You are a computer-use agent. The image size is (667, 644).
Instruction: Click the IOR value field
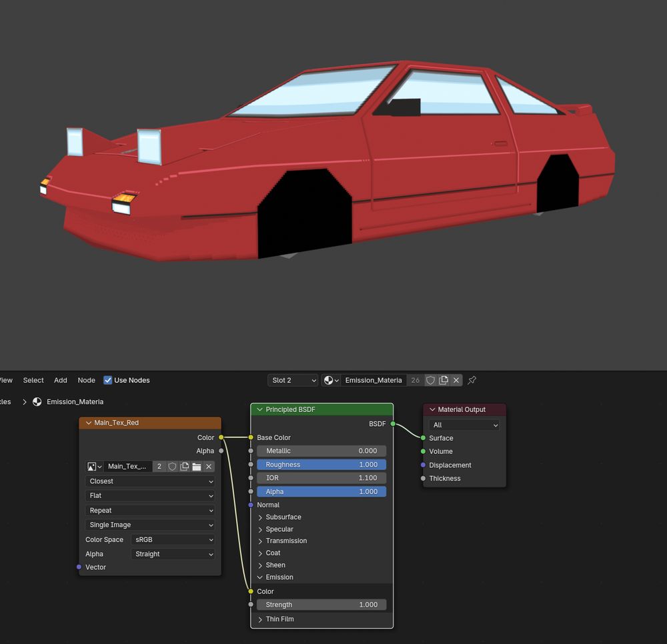pyautogui.click(x=321, y=478)
